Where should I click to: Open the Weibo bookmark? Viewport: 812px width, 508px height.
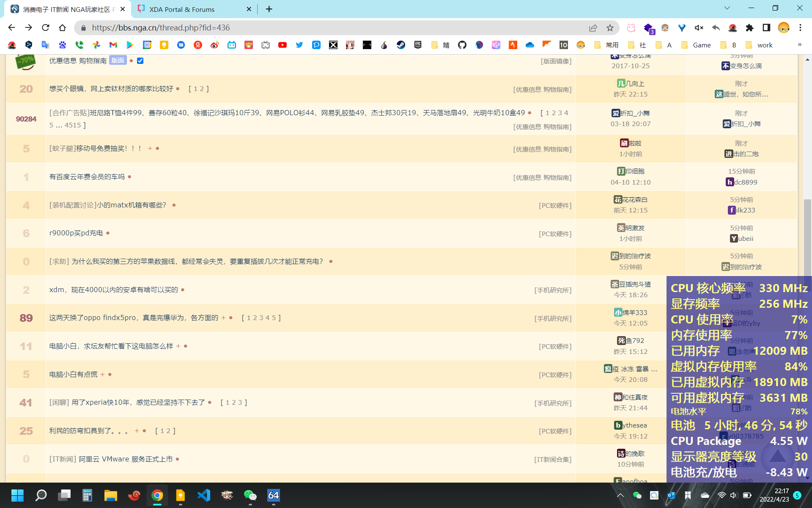[215, 45]
